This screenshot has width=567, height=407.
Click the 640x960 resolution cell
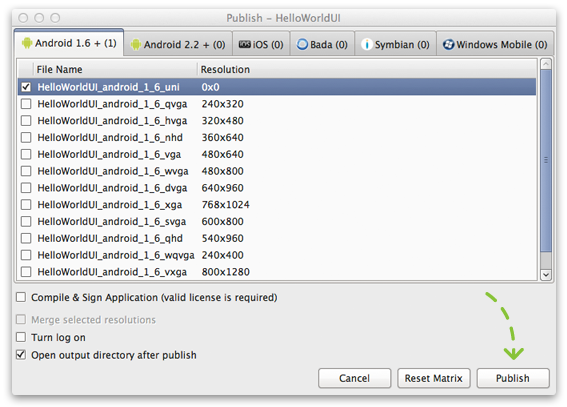click(x=222, y=188)
